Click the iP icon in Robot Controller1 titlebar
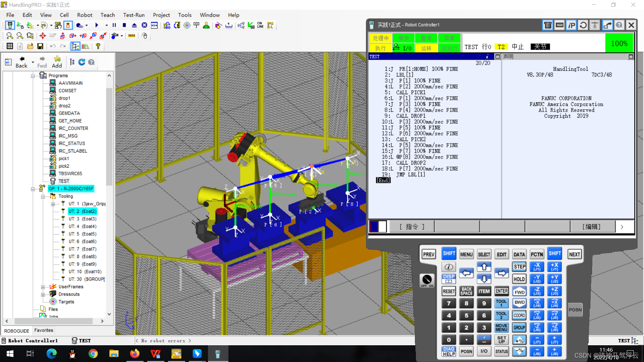Screen dimensions: 644x362 (x=571, y=25)
